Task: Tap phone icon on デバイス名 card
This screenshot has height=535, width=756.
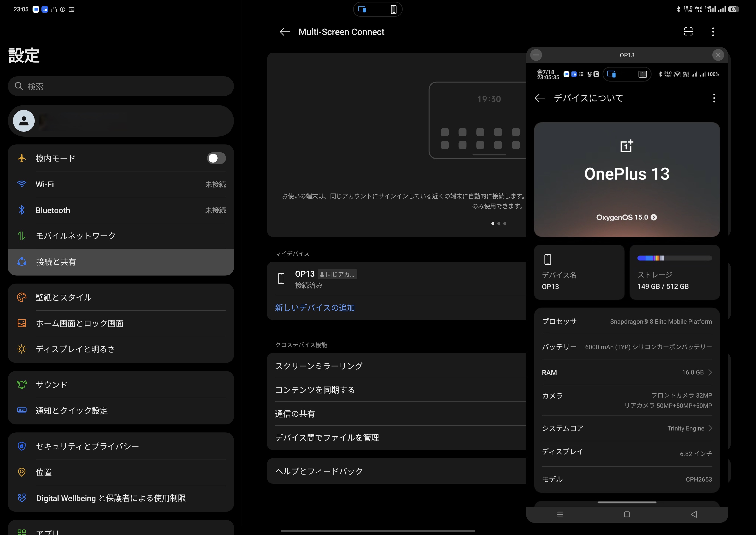Action: pyautogui.click(x=547, y=259)
